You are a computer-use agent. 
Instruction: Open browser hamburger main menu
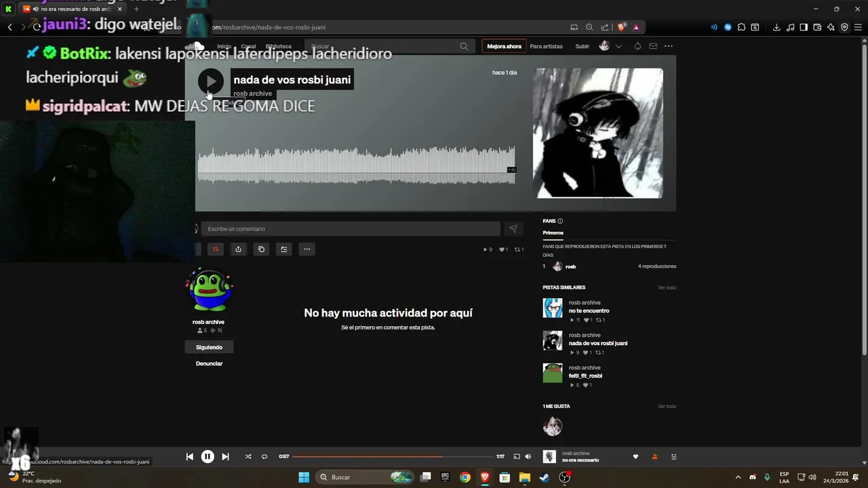(x=858, y=27)
